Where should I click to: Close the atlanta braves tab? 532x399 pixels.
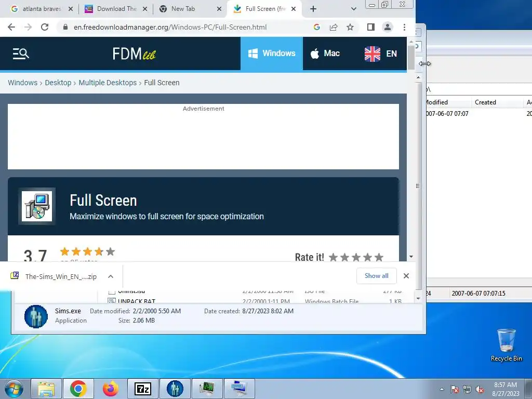click(71, 9)
